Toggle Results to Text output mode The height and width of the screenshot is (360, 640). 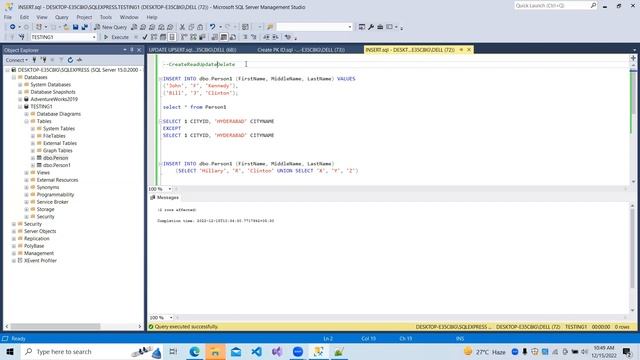(x=214, y=37)
